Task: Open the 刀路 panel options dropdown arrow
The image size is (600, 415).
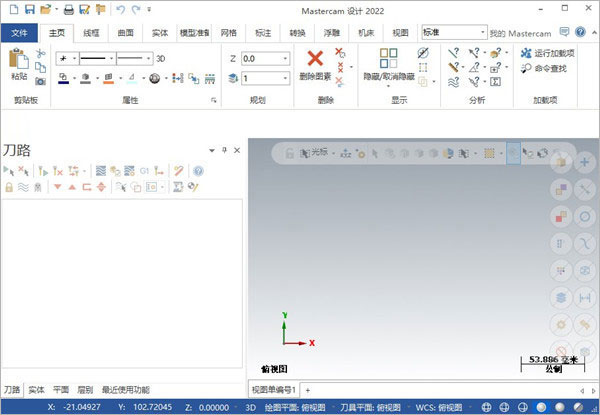Action: [212, 150]
